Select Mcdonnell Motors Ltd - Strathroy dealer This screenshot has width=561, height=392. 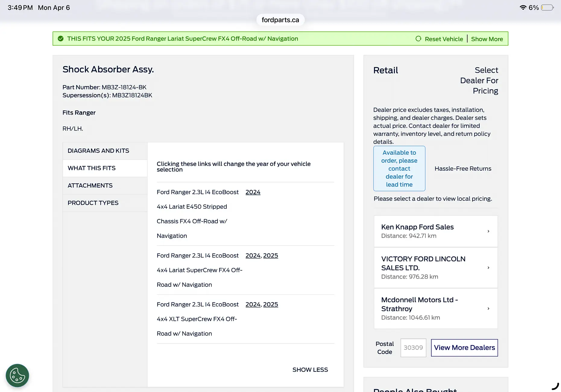coord(436,308)
